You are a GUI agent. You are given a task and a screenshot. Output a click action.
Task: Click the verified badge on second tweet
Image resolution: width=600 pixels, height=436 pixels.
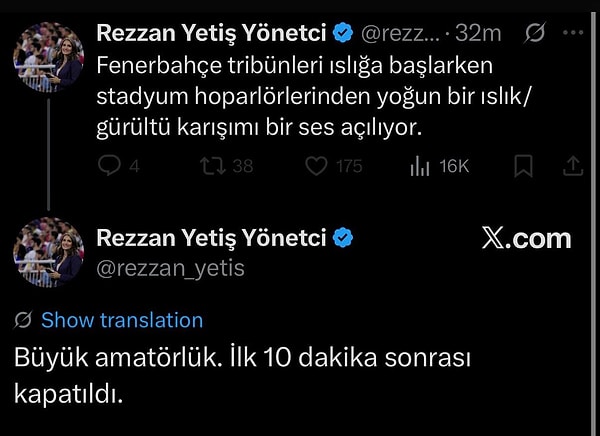point(342,238)
